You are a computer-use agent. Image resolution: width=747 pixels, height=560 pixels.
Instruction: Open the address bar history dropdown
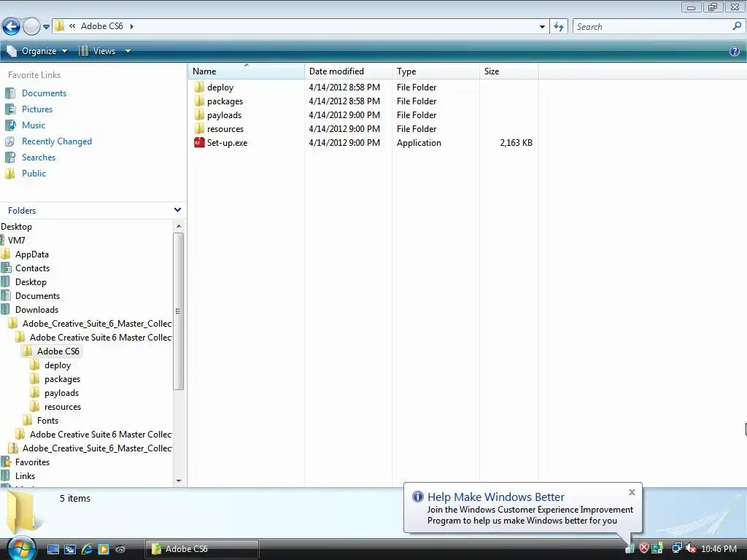click(542, 27)
